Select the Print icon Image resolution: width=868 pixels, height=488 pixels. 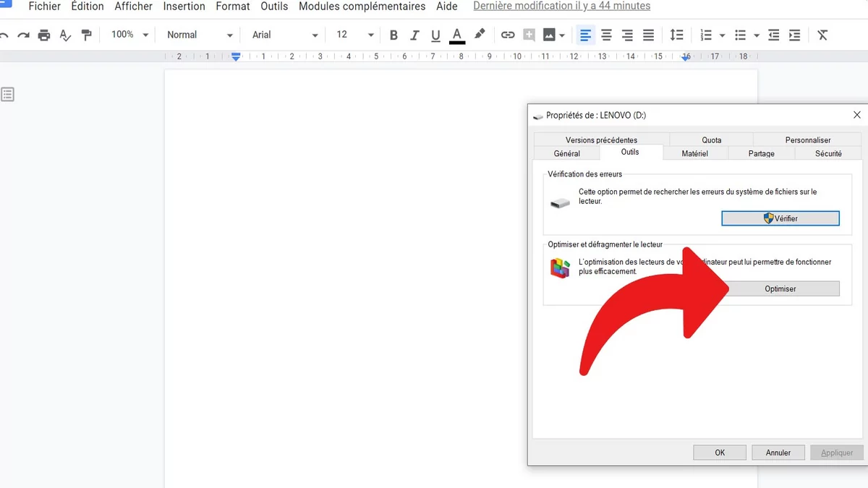tap(43, 34)
